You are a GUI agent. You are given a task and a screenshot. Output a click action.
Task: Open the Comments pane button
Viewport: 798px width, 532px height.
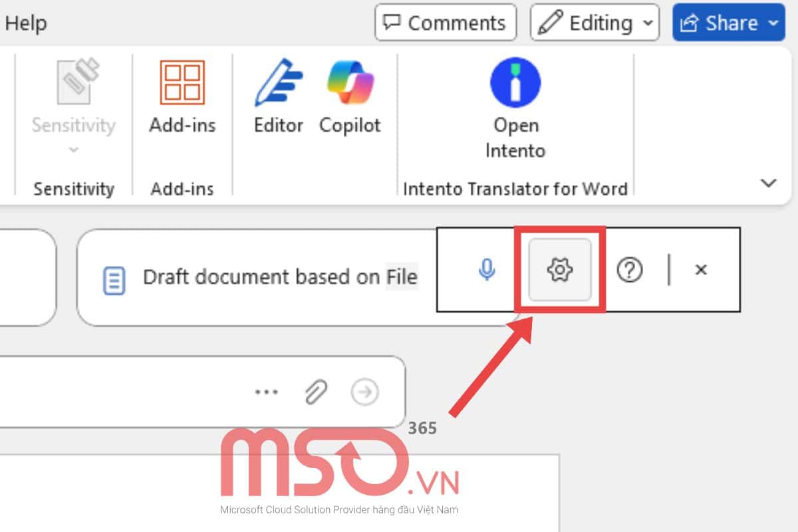click(446, 23)
